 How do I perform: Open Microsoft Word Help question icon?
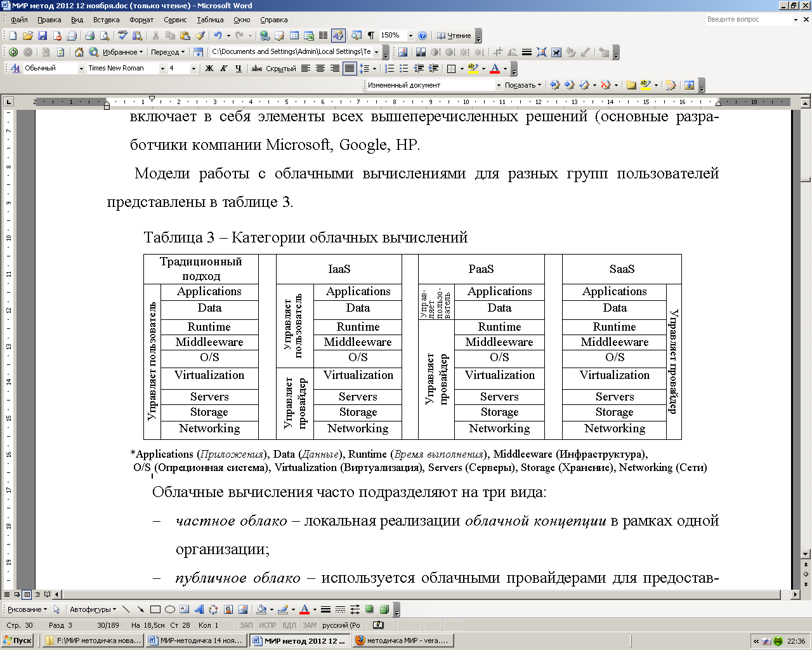click(x=422, y=36)
